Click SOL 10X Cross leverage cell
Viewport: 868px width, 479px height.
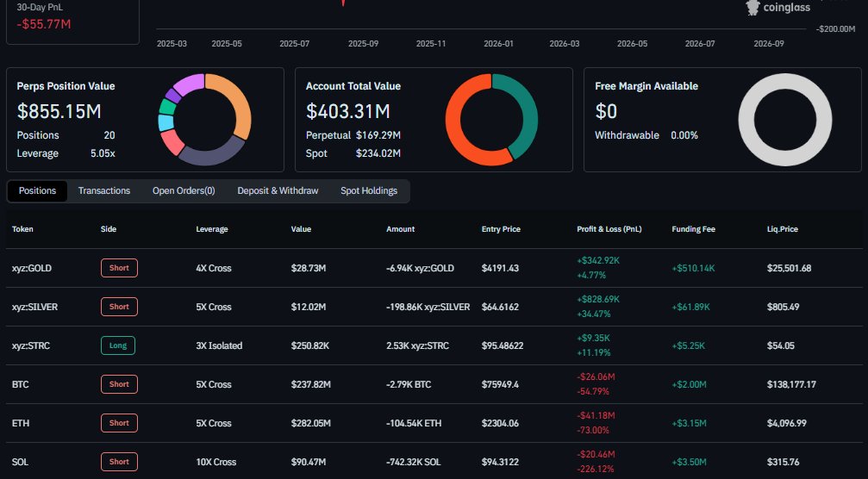[215, 462]
